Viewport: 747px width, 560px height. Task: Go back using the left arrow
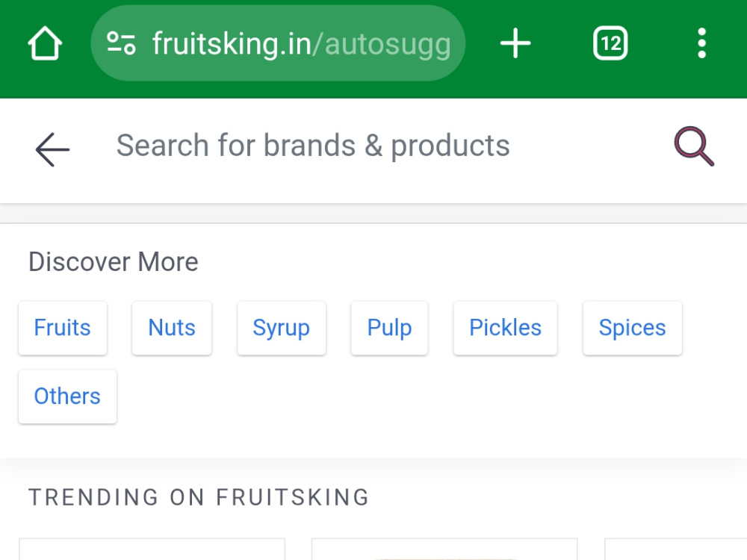(52, 149)
